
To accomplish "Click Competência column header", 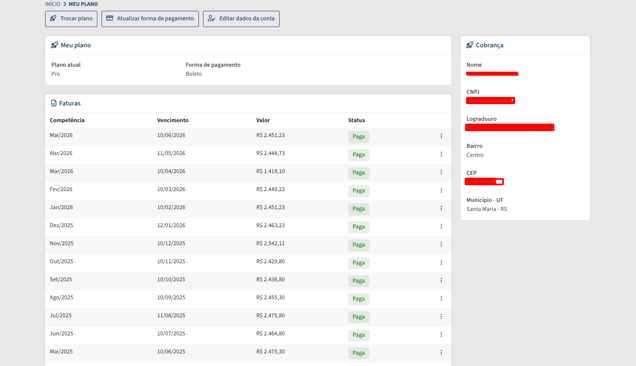I will (67, 120).
